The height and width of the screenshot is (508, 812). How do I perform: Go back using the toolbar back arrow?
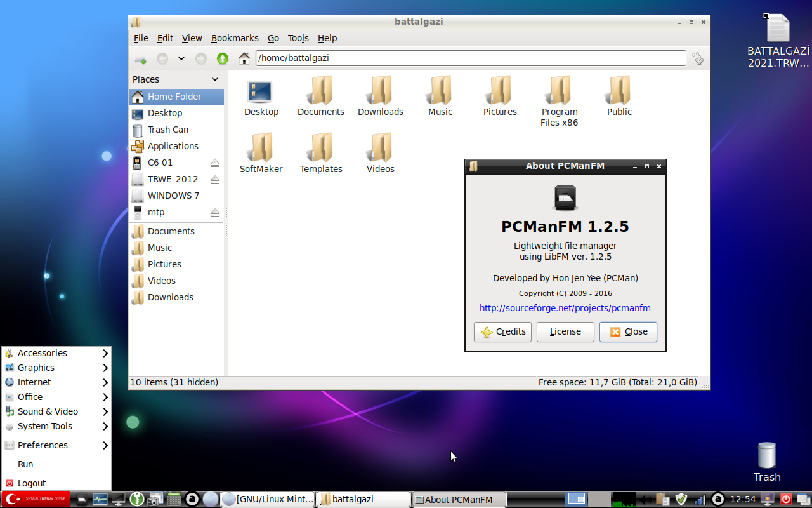coord(162,58)
